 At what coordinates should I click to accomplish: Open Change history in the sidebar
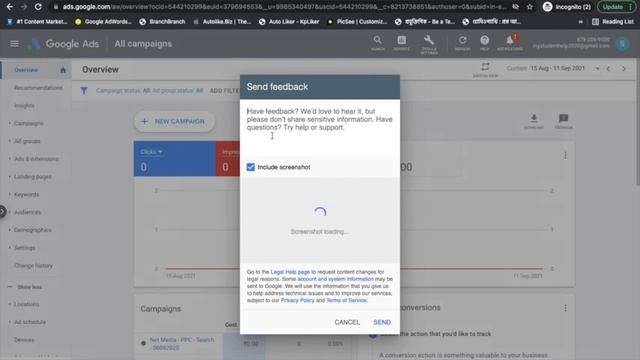[x=33, y=266]
